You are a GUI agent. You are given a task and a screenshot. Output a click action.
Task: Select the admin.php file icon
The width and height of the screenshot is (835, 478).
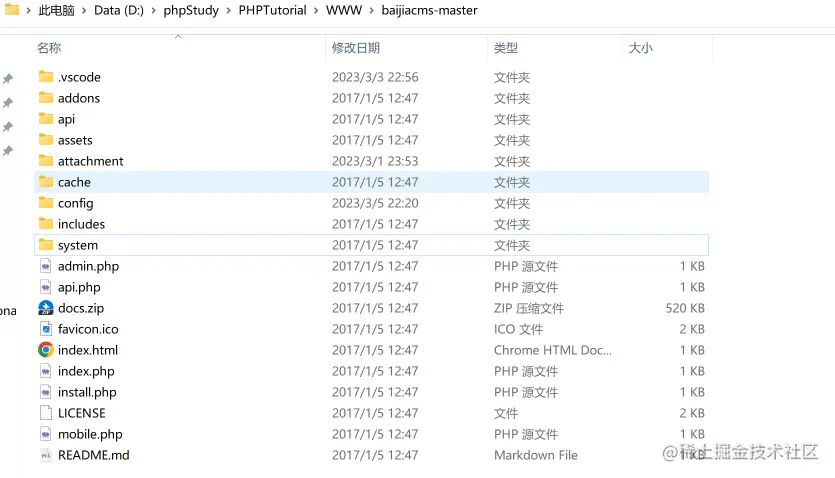[46, 266]
